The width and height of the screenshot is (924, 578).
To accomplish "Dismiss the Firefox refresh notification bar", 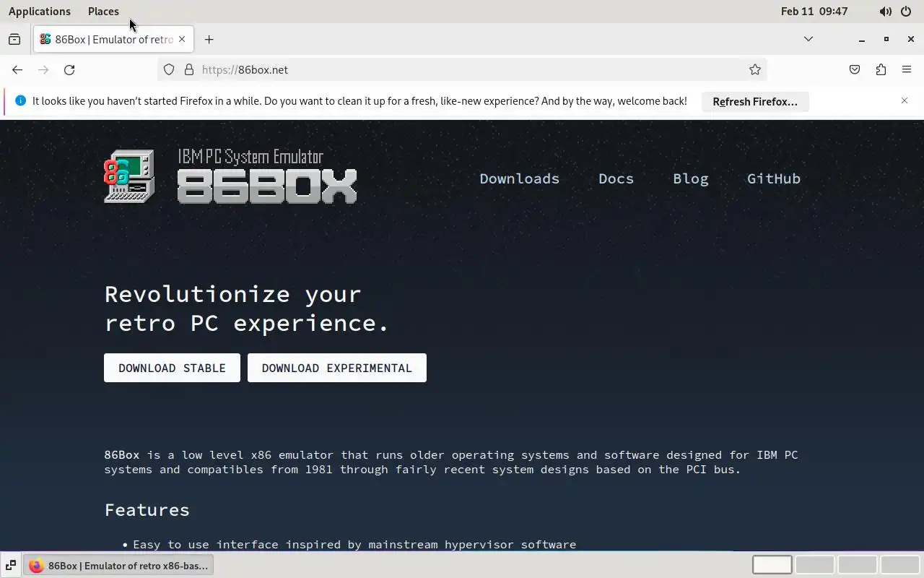I will [x=905, y=101].
